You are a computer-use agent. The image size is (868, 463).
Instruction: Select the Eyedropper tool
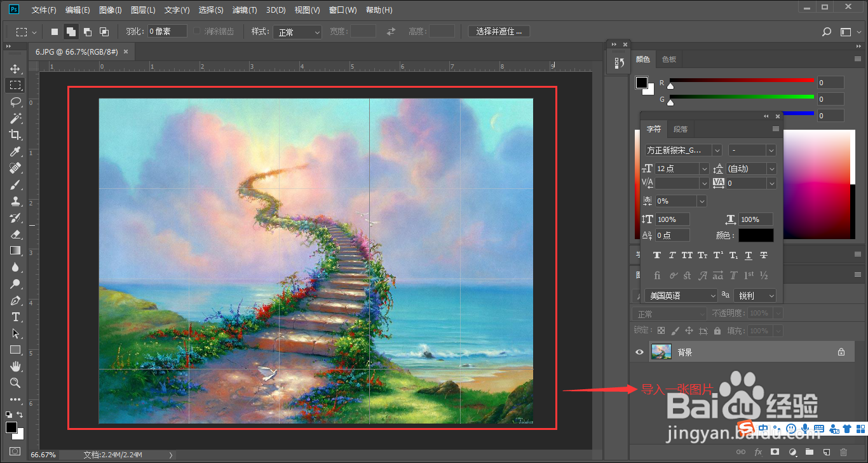pyautogui.click(x=15, y=151)
